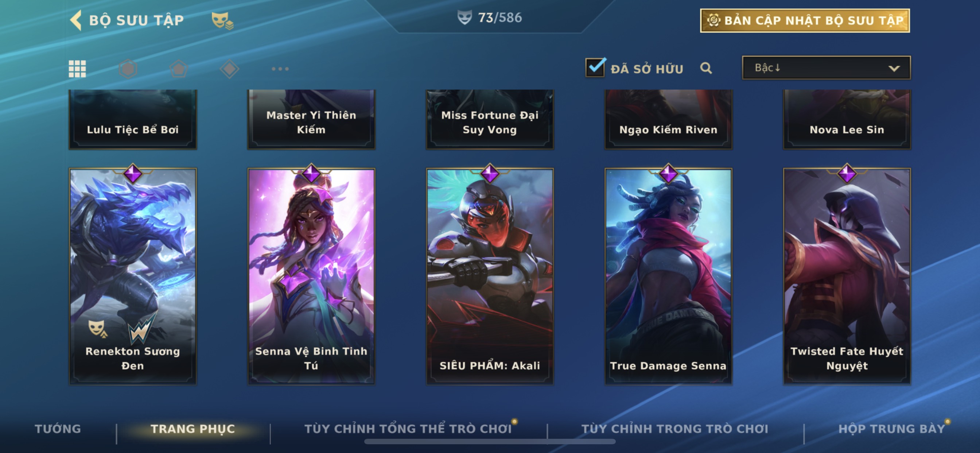This screenshot has height=453, width=980.
Task: Click Bản Cập Nhật Bộ Sưu Tập button
Action: tap(805, 20)
